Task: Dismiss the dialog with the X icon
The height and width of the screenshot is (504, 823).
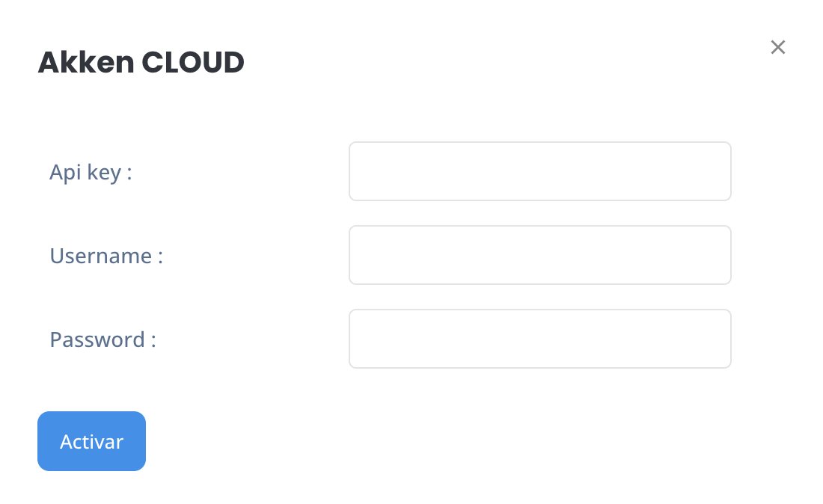Action: [778, 47]
